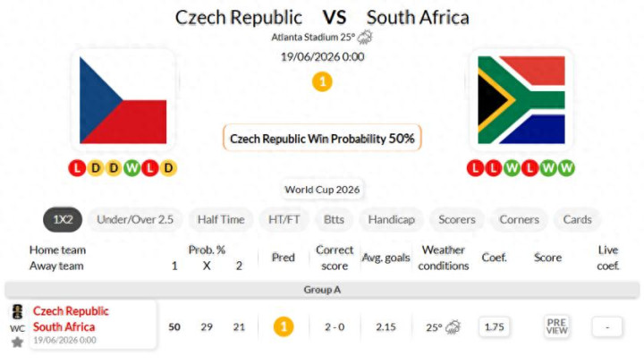Open the Half Time tab
Screen dimensions: 644x364
(x=221, y=219)
